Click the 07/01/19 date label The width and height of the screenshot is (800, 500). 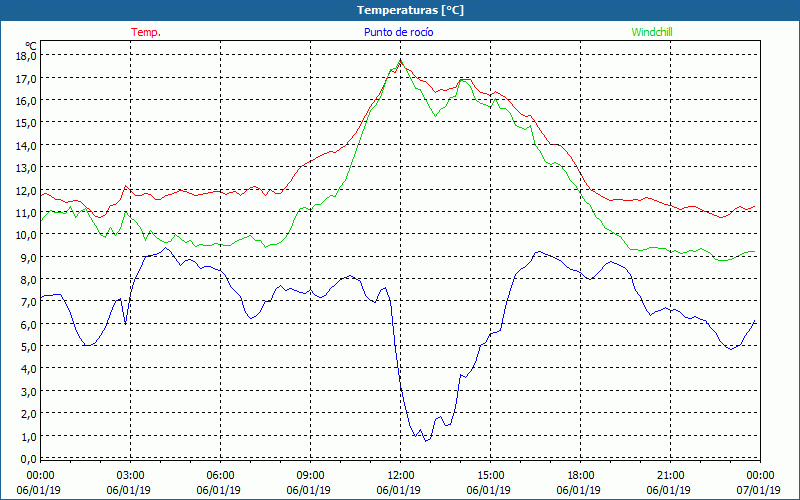761,490
